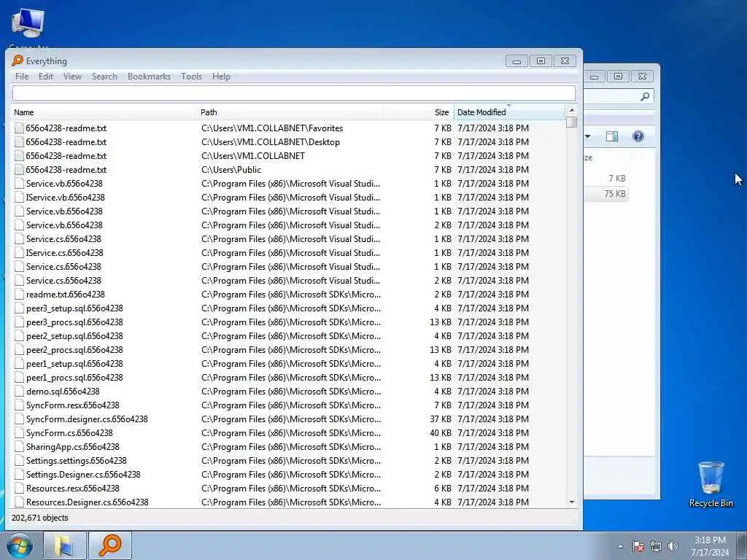This screenshot has width=747, height=560.
Task: Select file icon of Settings.Designer.cs.656o4238
Action: [x=19, y=474]
